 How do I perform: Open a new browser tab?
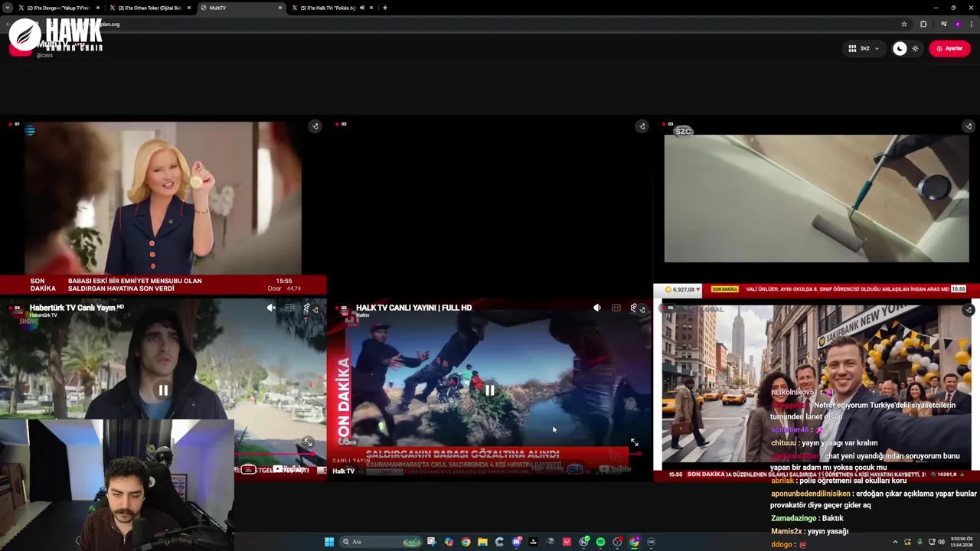(x=384, y=8)
